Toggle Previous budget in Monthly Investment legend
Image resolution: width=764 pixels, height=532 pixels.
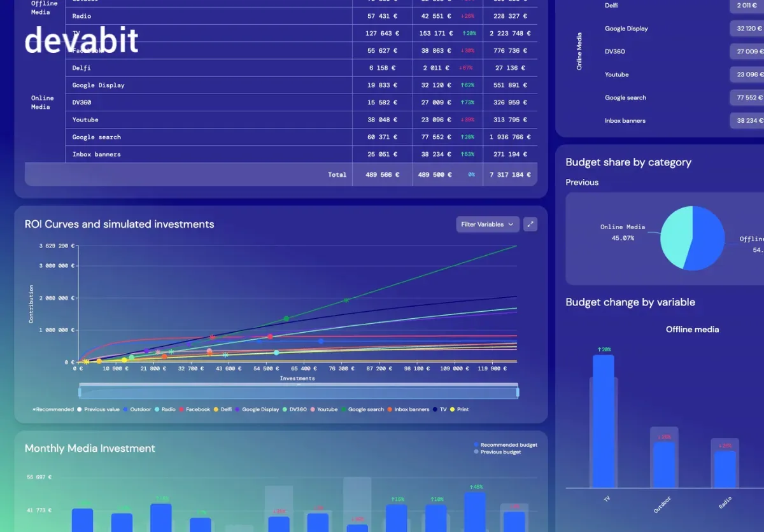coord(497,452)
